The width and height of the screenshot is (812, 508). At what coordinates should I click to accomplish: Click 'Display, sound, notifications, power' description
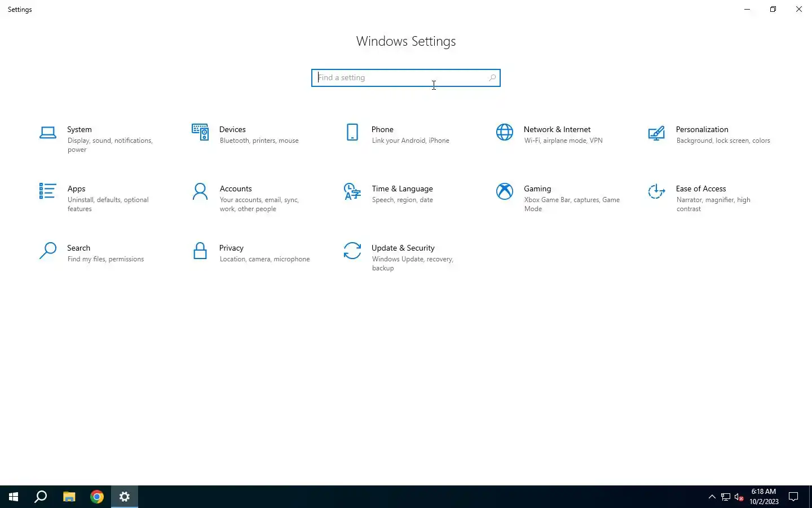coord(110,145)
